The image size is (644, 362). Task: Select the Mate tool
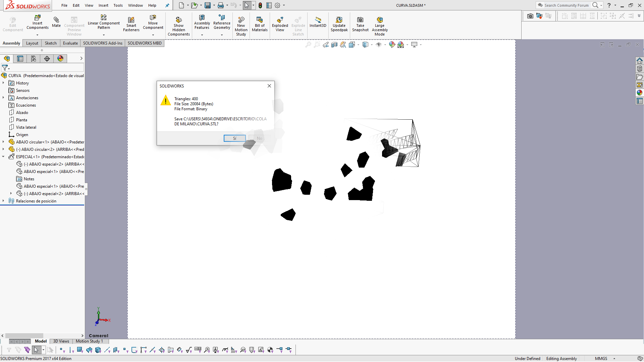click(x=56, y=20)
